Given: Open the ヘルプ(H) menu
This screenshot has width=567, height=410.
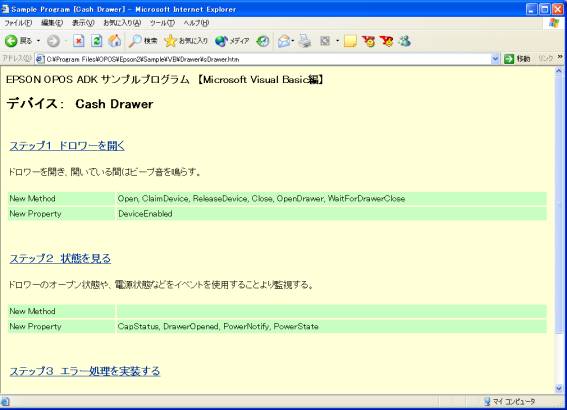Looking at the screenshot, I should (x=196, y=23).
